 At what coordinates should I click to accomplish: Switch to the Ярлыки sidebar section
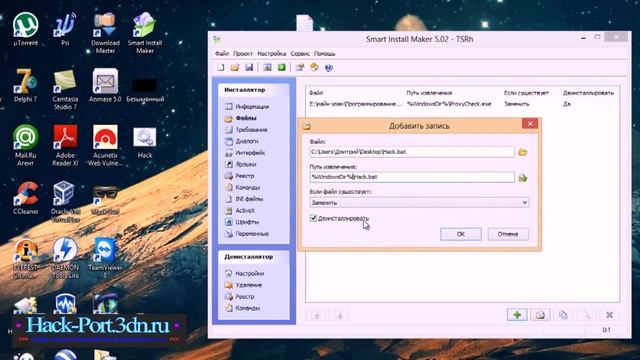[x=240, y=164]
